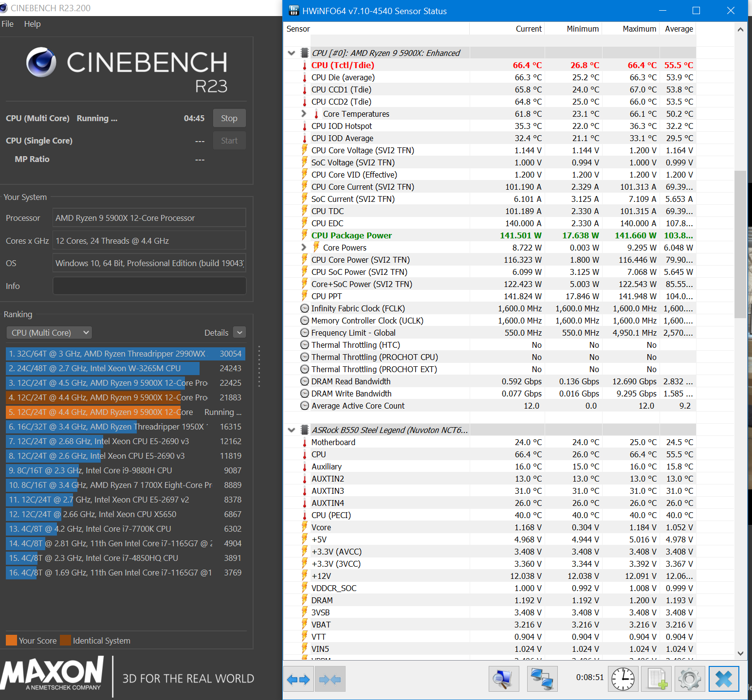
Task: Collapse the CPU [#0] AMD Ryzen 9 5900X group
Action: tap(292, 53)
